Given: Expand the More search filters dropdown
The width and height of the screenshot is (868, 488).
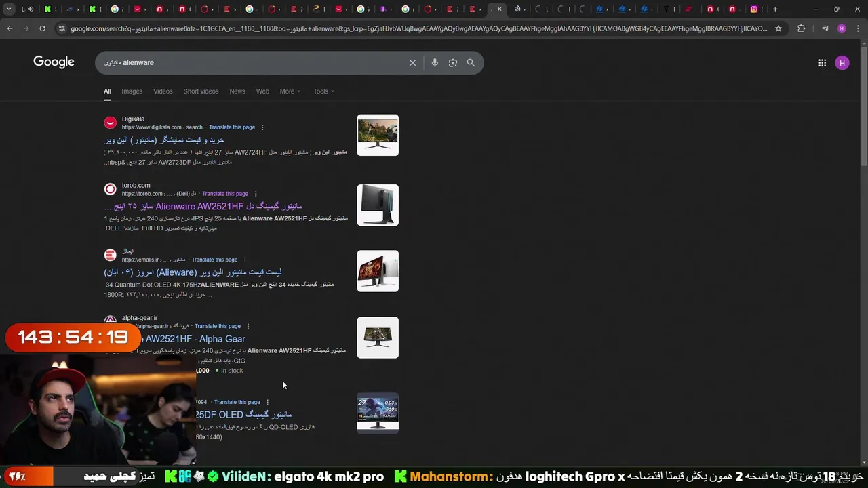Looking at the screenshot, I should (290, 91).
